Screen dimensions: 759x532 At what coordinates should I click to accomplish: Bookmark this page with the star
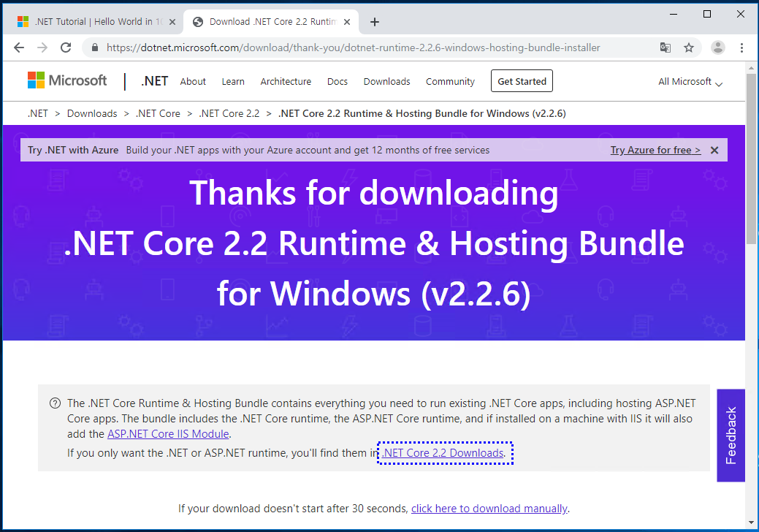coord(689,47)
